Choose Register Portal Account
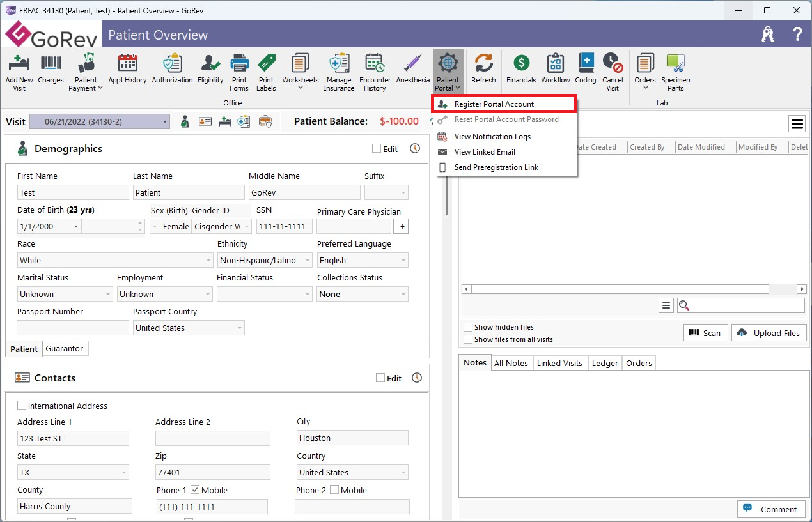 point(505,104)
